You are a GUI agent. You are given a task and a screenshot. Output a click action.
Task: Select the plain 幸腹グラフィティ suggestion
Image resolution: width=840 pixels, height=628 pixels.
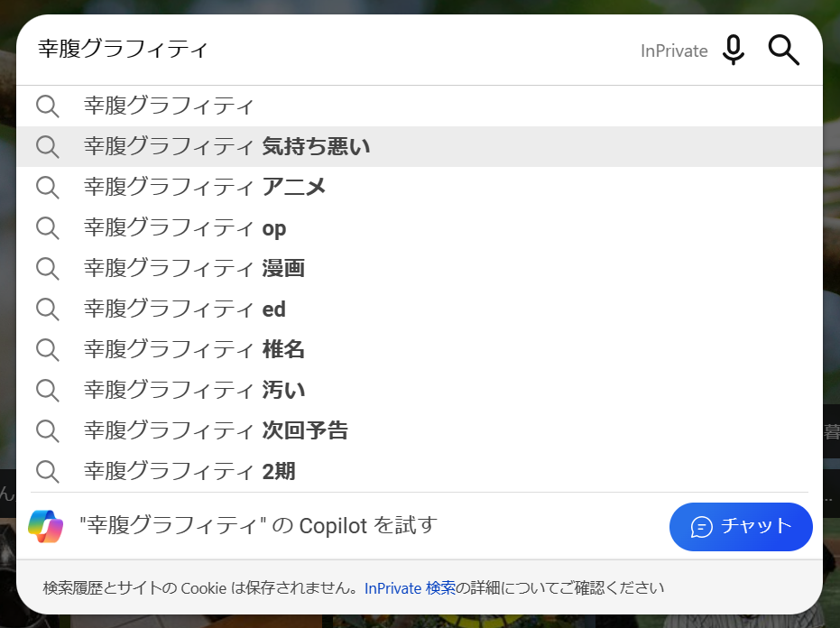click(x=420, y=106)
